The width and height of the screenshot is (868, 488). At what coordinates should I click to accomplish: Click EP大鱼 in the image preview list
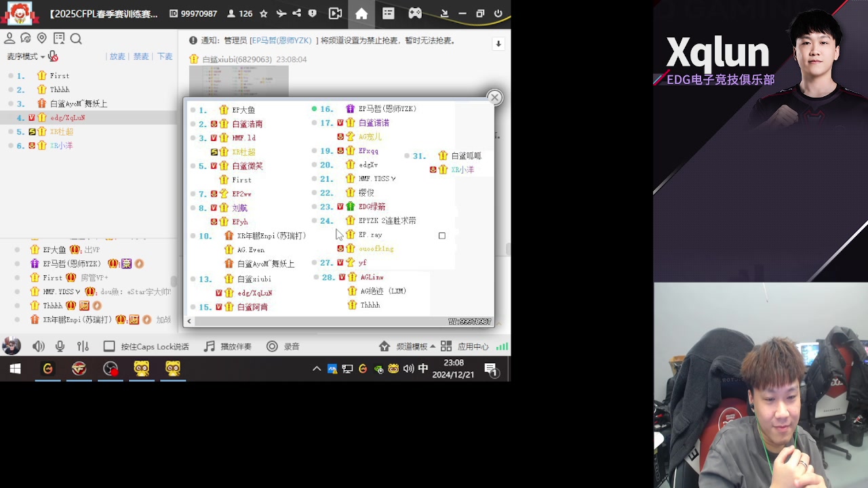point(243,110)
